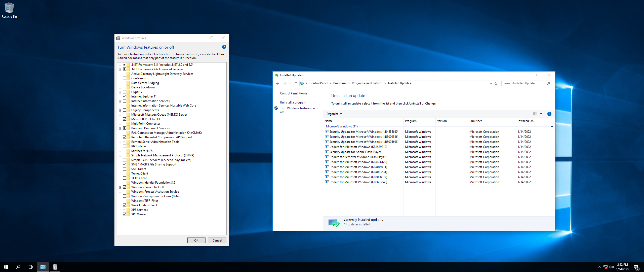
Task: Open the Organize dropdown
Action: (x=334, y=114)
